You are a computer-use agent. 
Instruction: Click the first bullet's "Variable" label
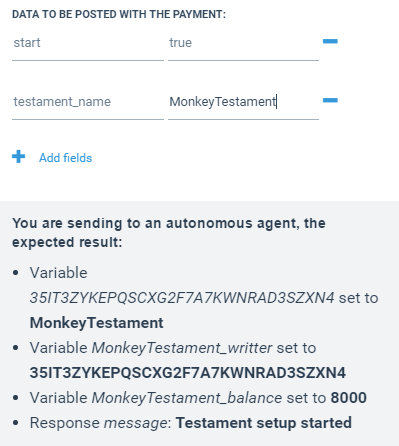(x=59, y=273)
